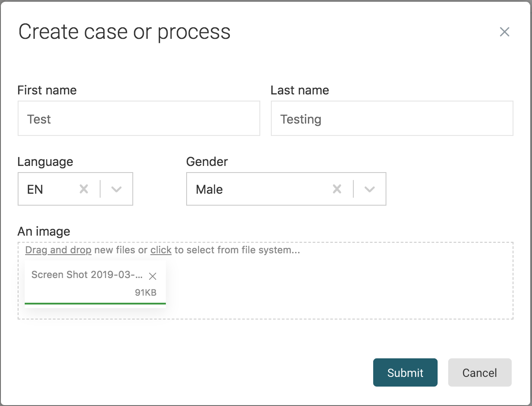Click the 'An image' field label

(44, 231)
